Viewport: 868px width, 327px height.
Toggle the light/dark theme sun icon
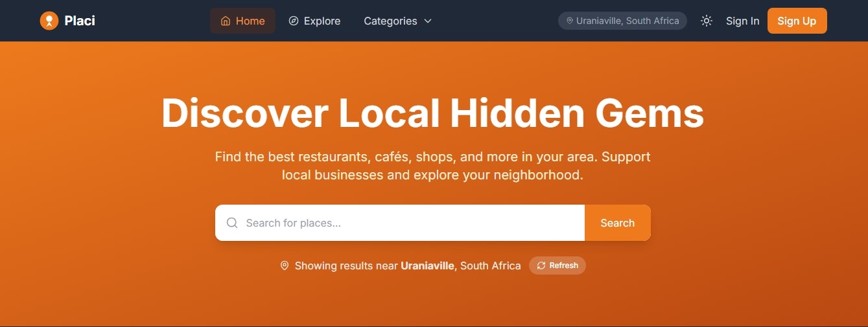coord(707,21)
